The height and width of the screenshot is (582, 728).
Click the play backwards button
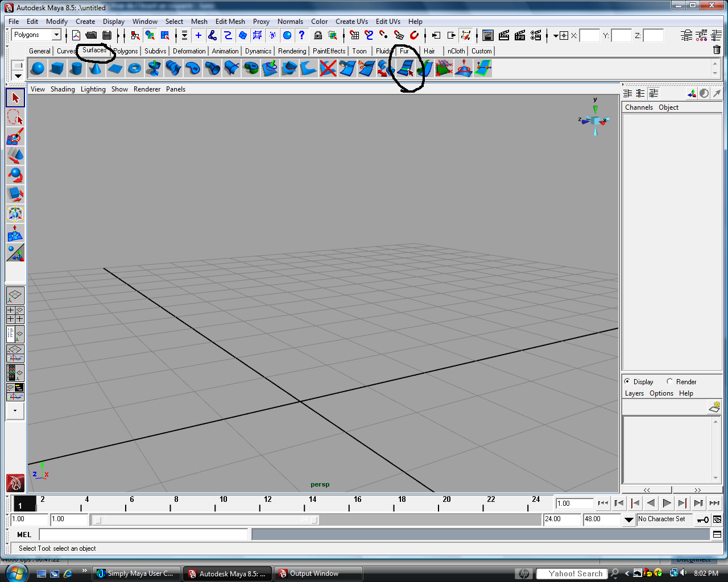651,503
